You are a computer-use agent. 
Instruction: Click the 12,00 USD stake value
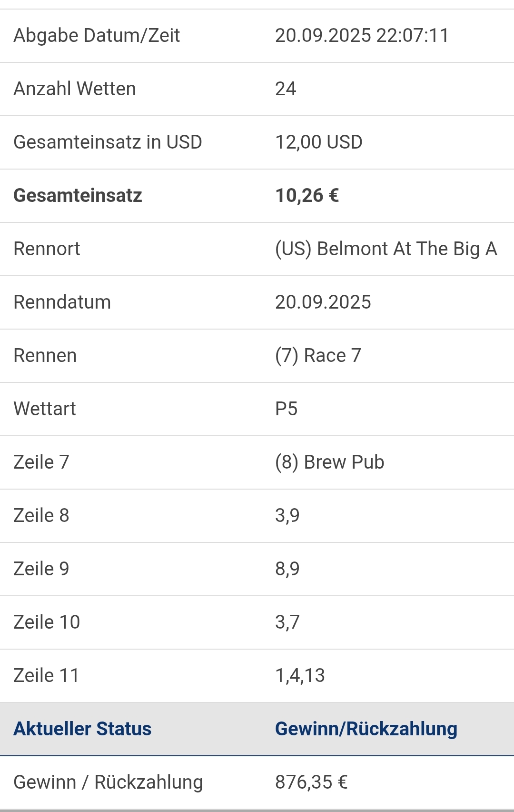tap(319, 142)
